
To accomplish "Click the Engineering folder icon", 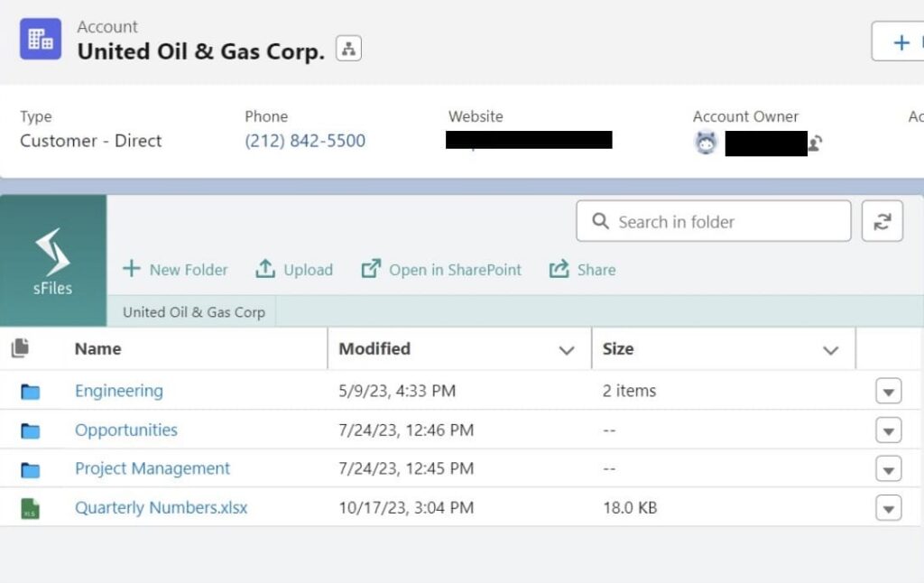I will coord(31,392).
